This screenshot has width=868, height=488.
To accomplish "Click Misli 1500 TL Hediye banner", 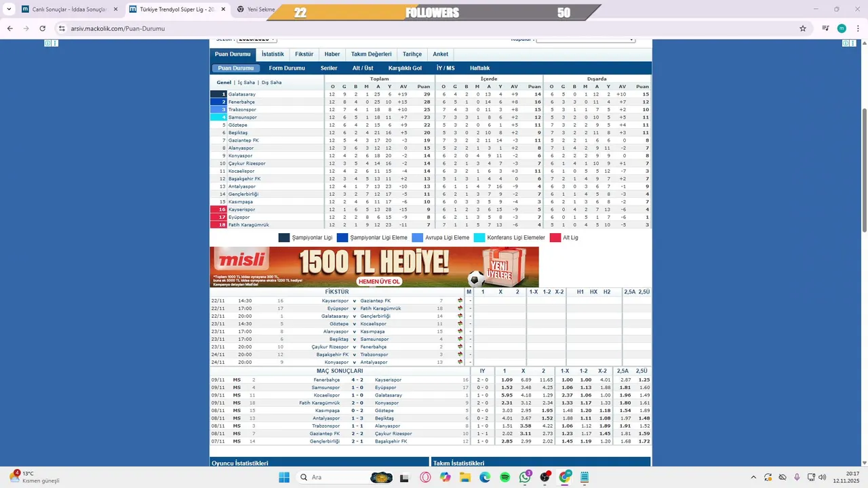I will click(374, 267).
